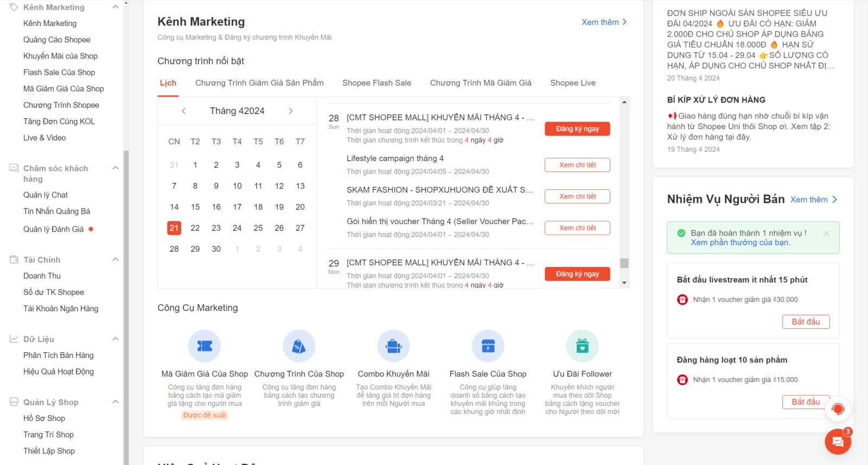Click the left sidebar scrollbar
The width and height of the screenshot is (868, 465).
point(126,307)
